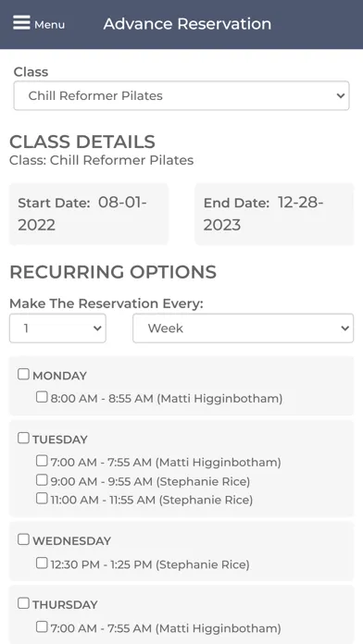Open the interval number dropdown showing 1

coord(57,328)
